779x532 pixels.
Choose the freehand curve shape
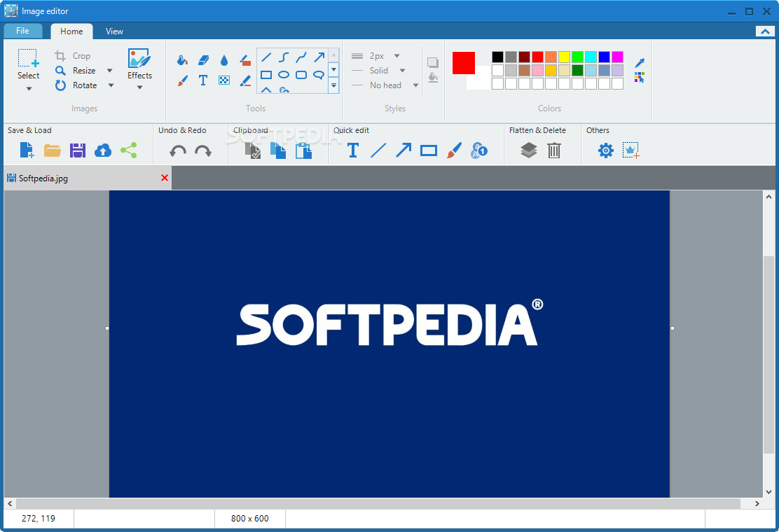[x=301, y=57]
